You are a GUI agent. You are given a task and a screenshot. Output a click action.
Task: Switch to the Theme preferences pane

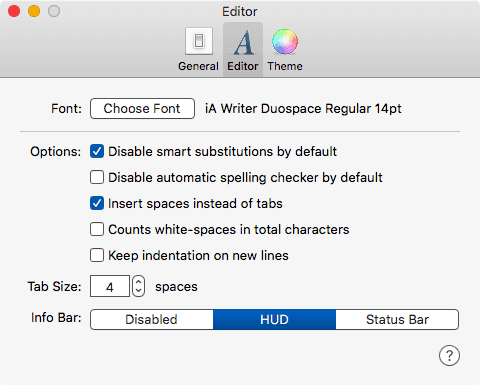point(285,50)
